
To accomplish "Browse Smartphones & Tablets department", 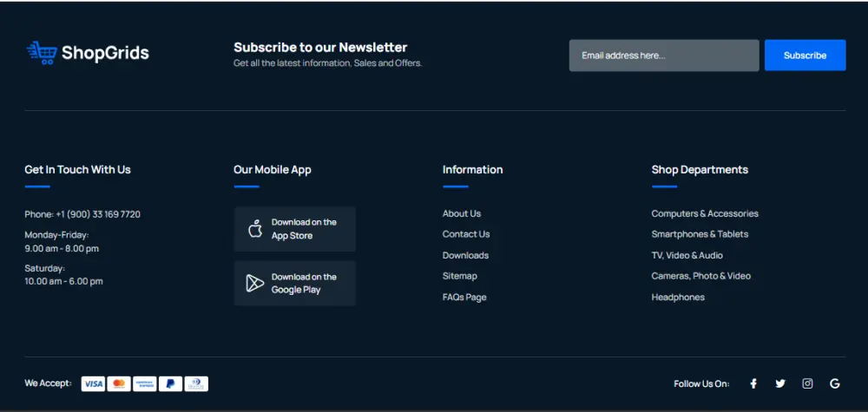I will click(x=700, y=234).
